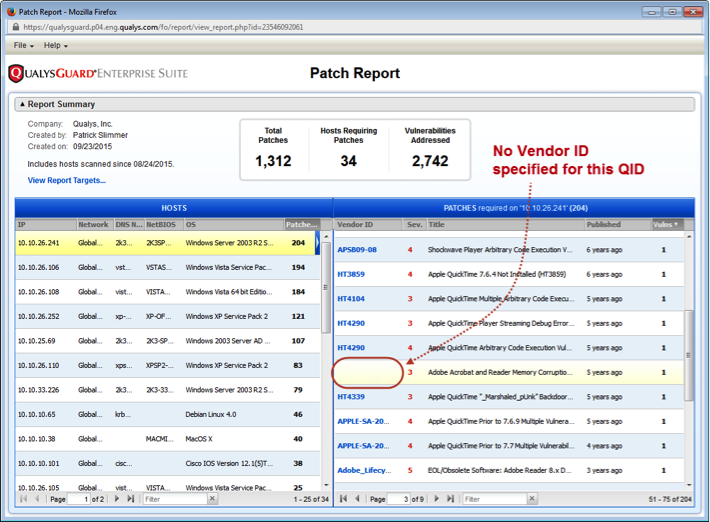Go to previous page of Hosts list
Viewport: 710px width, 522px height.
[x=37, y=498]
